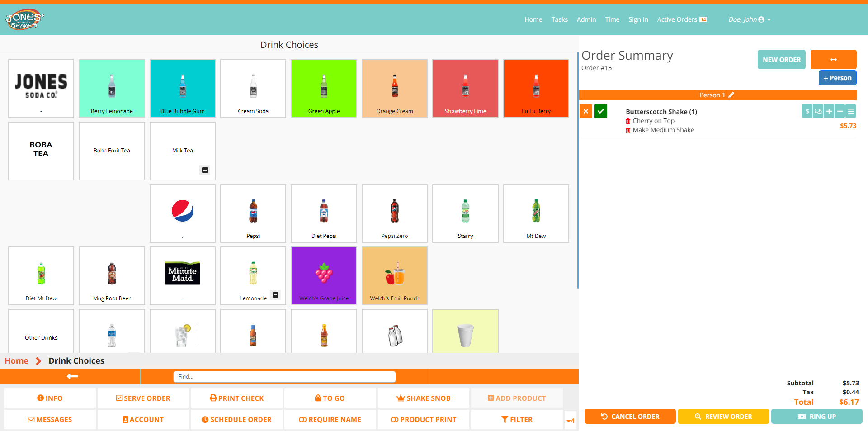The image size is (868, 431).
Task: Open price adjustment for Butterscotch Shake
Action: tap(807, 111)
